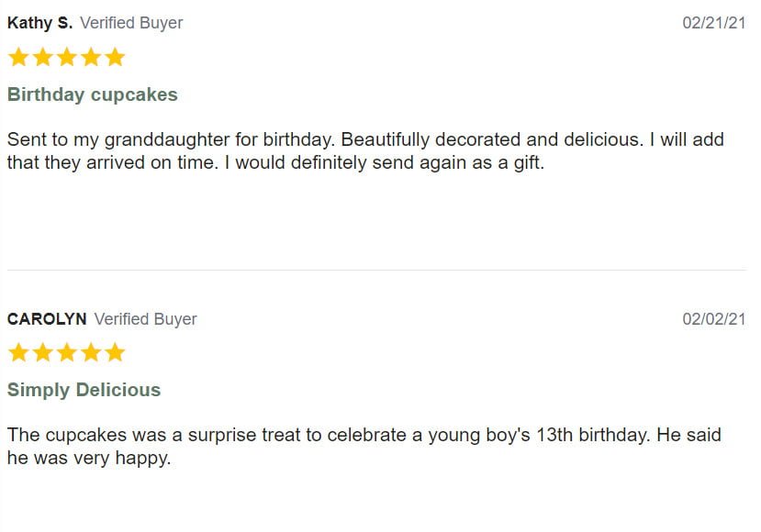Click the fourth star in CAROLYN's rating
Screen dimensions: 761x532
(x=90, y=353)
